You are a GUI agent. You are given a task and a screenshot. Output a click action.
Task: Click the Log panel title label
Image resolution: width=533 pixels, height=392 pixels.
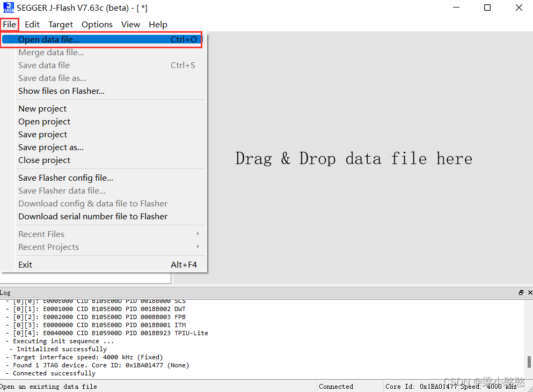[5, 292]
